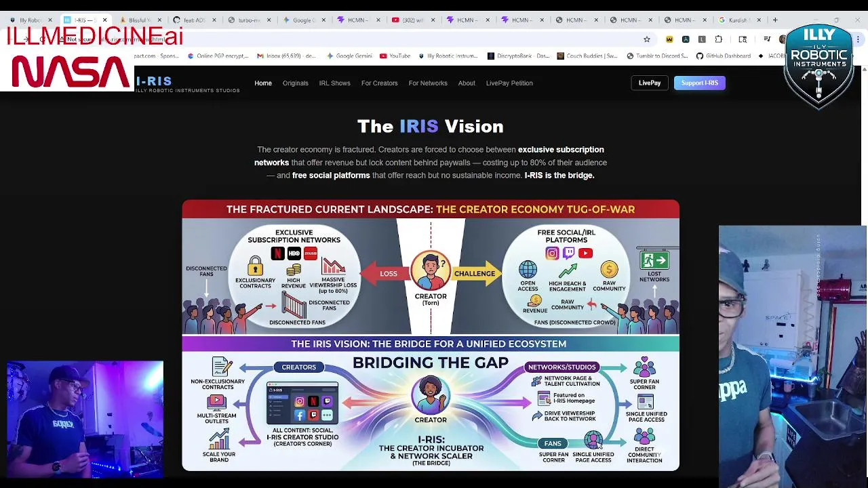Click the right-side webcam overlay

[x=793, y=357]
